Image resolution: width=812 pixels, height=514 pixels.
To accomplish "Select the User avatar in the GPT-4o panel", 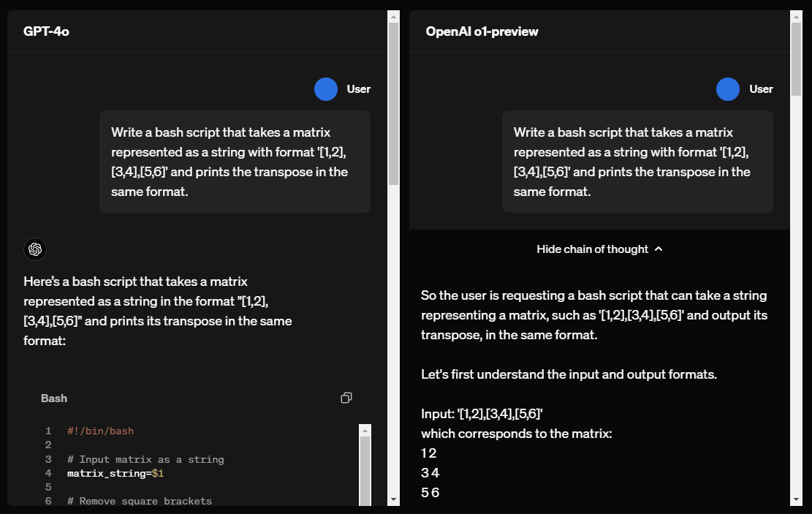I will coord(325,88).
